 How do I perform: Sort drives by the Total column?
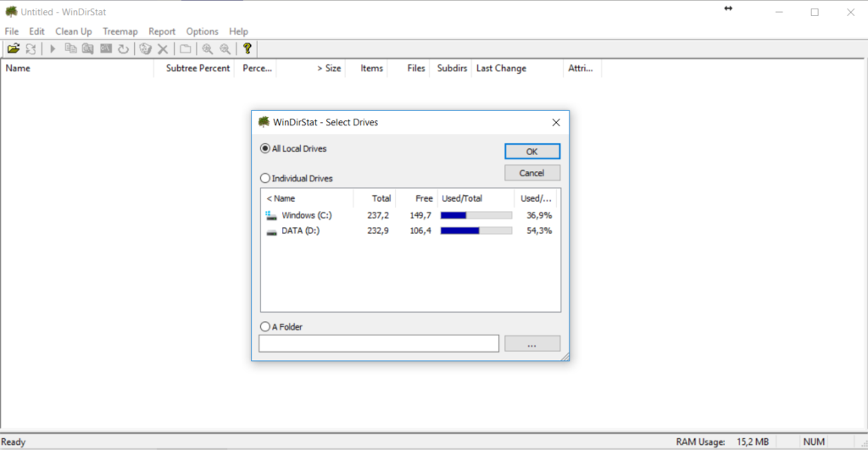click(x=374, y=198)
